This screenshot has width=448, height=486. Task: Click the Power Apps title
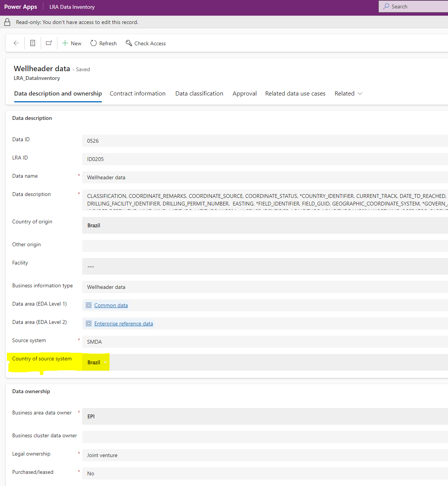tap(21, 7)
